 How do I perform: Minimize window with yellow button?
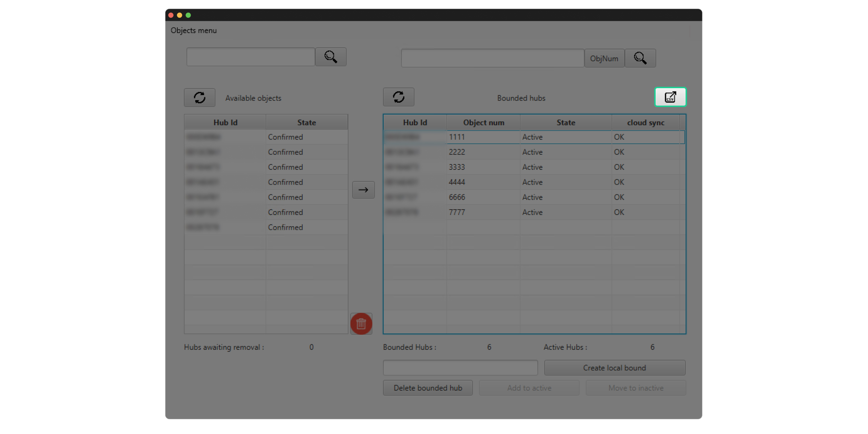click(x=179, y=15)
